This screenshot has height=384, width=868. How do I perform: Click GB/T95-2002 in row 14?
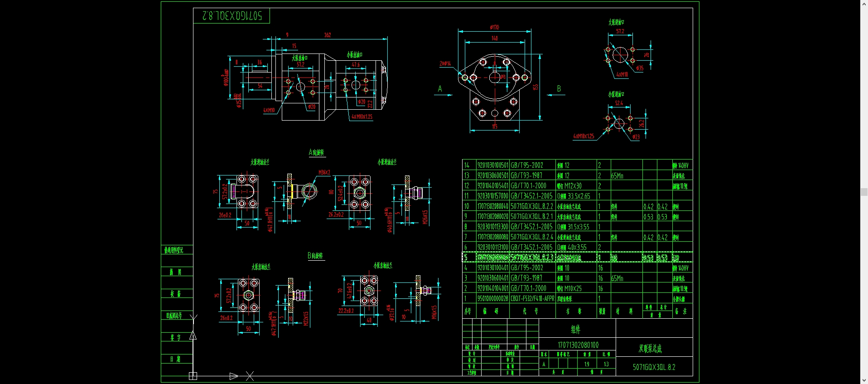coord(527,165)
